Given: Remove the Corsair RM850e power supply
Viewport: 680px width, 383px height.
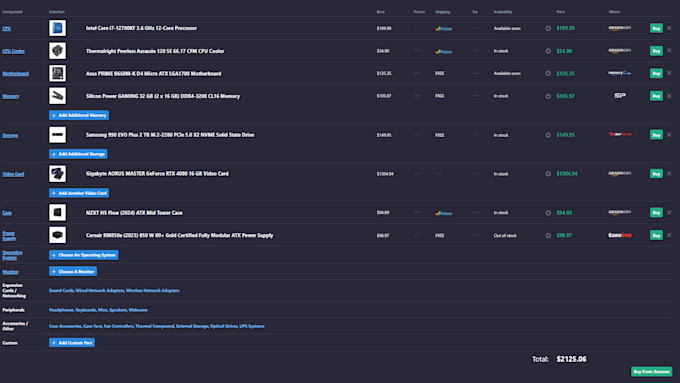Looking at the screenshot, I should (669, 235).
